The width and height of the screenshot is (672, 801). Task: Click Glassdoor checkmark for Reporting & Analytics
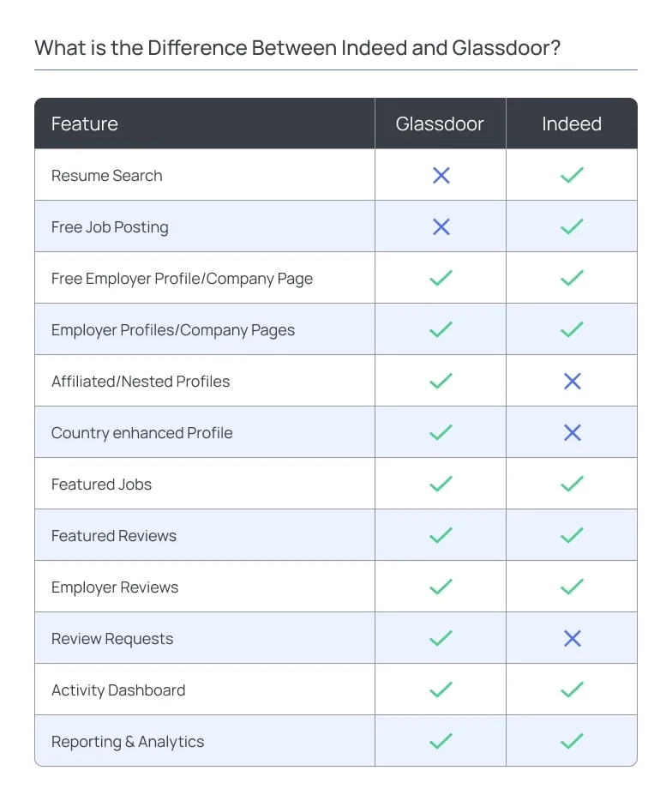441,741
